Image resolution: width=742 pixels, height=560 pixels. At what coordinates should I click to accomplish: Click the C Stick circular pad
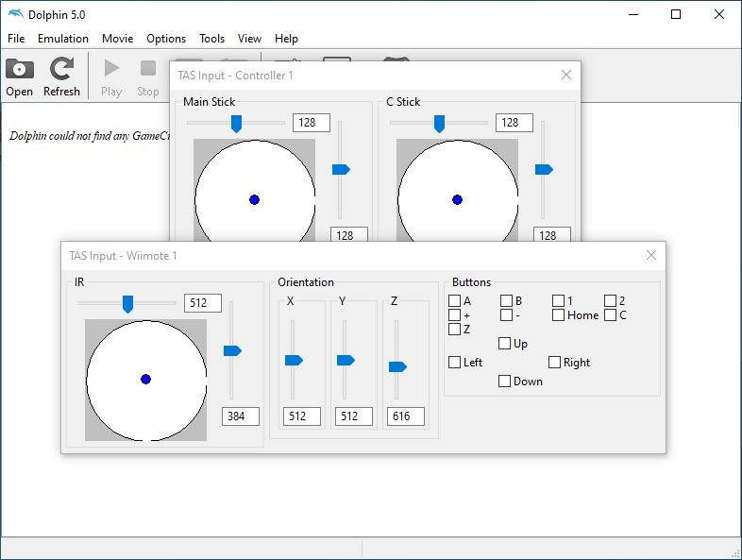[457, 191]
